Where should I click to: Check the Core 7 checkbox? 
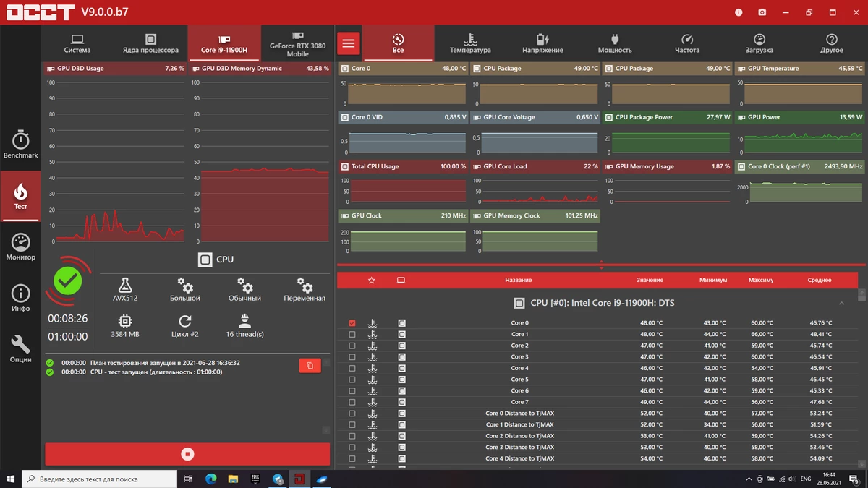pyautogui.click(x=352, y=402)
